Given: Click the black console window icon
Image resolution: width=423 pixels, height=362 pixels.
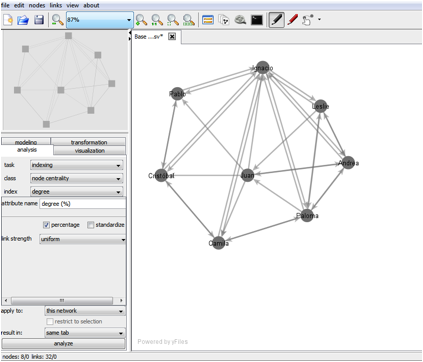Looking at the screenshot, I should (x=257, y=20).
